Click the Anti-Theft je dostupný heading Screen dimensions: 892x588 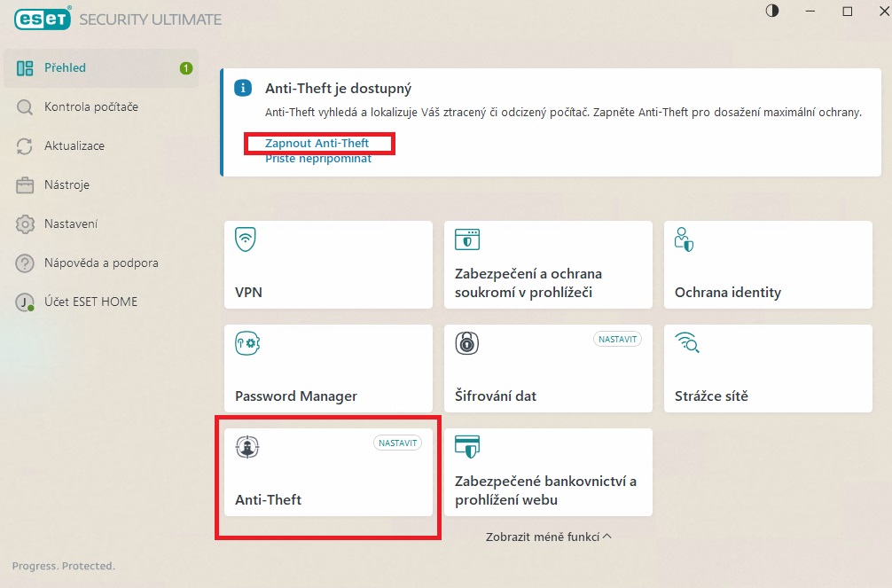(338, 89)
